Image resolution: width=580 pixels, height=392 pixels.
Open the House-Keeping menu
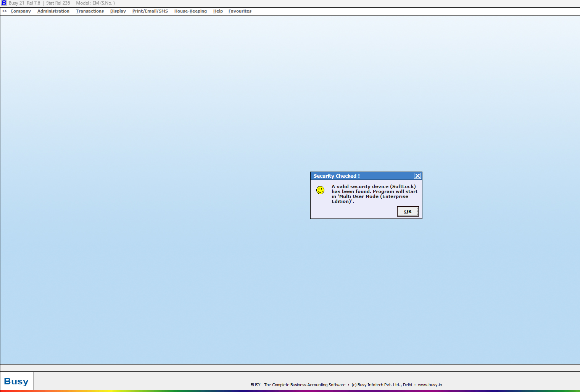tap(190, 11)
